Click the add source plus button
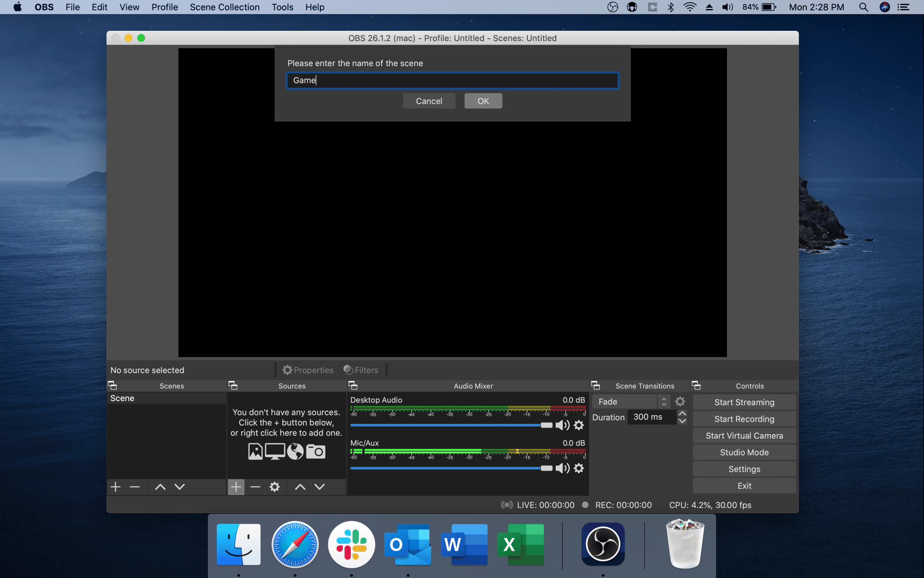 pyautogui.click(x=236, y=487)
